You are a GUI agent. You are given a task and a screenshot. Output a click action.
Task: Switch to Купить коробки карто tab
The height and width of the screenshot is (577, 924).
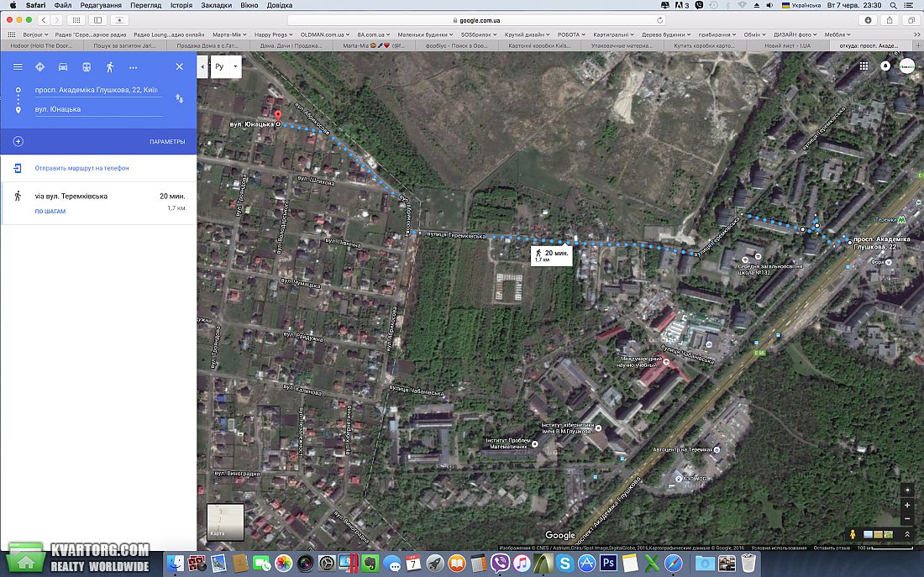click(x=704, y=45)
